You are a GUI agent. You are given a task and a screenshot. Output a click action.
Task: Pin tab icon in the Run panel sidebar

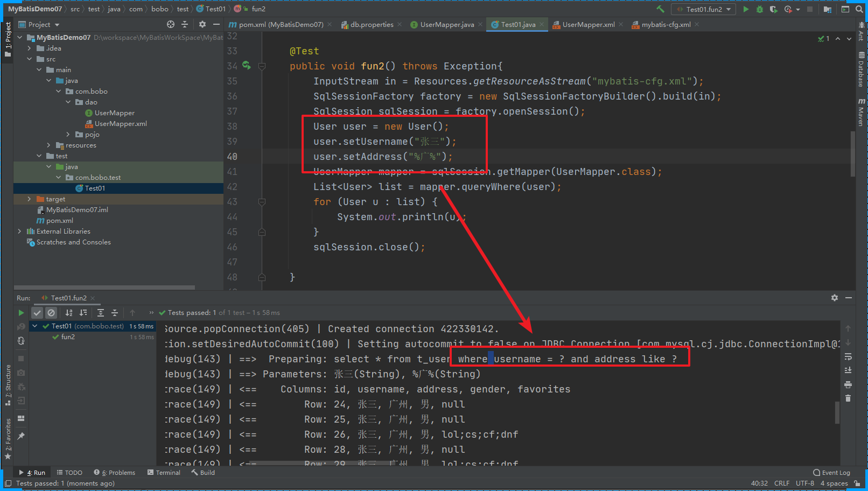pos(21,436)
